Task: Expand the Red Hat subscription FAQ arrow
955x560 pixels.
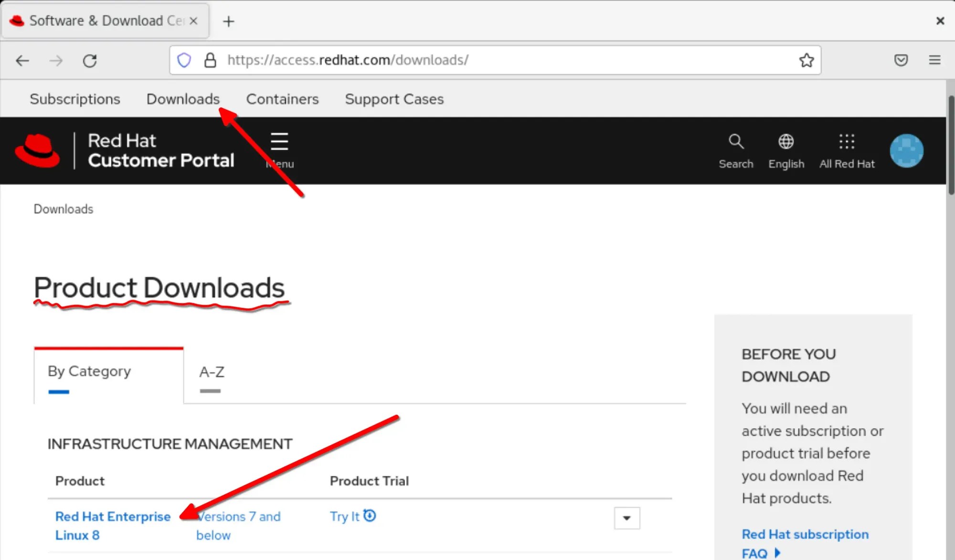Action: click(x=777, y=553)
